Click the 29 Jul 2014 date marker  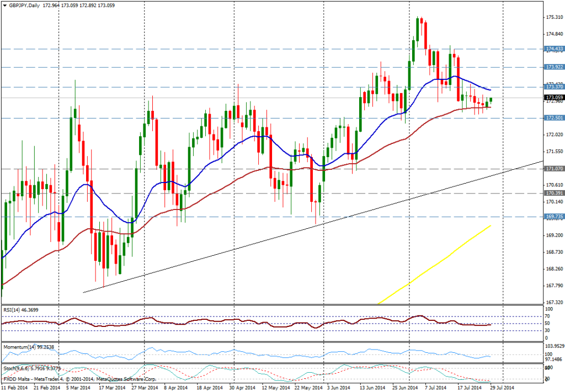click(502, 388)
